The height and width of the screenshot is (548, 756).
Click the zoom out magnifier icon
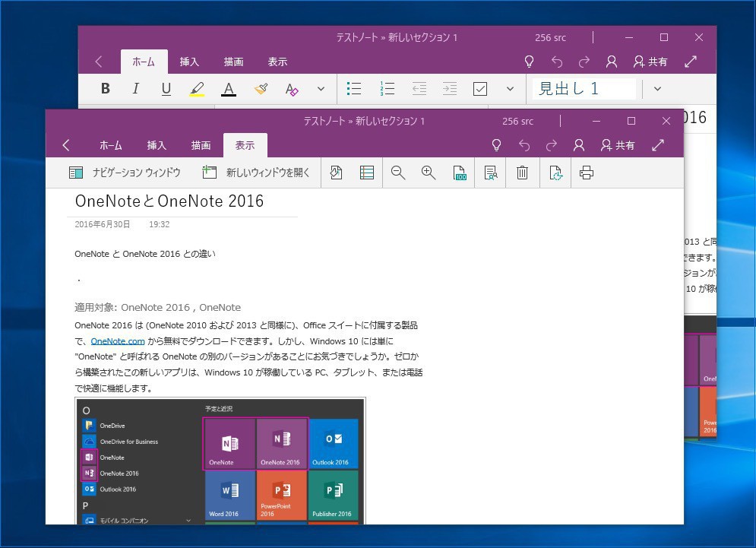pos(397,173)
